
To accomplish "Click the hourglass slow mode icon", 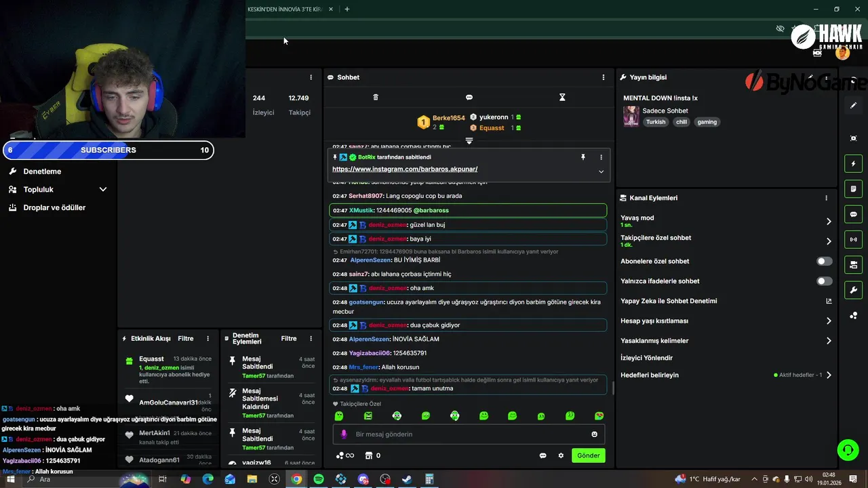I will click(x=562, y=98).
